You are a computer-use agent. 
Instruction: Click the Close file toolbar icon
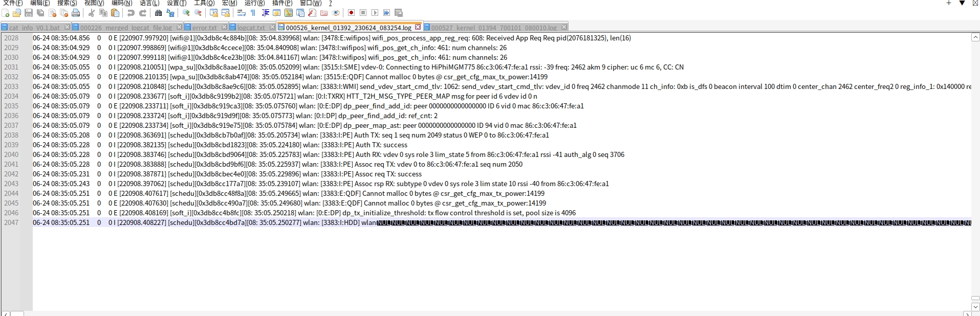[x=52, y=13]
